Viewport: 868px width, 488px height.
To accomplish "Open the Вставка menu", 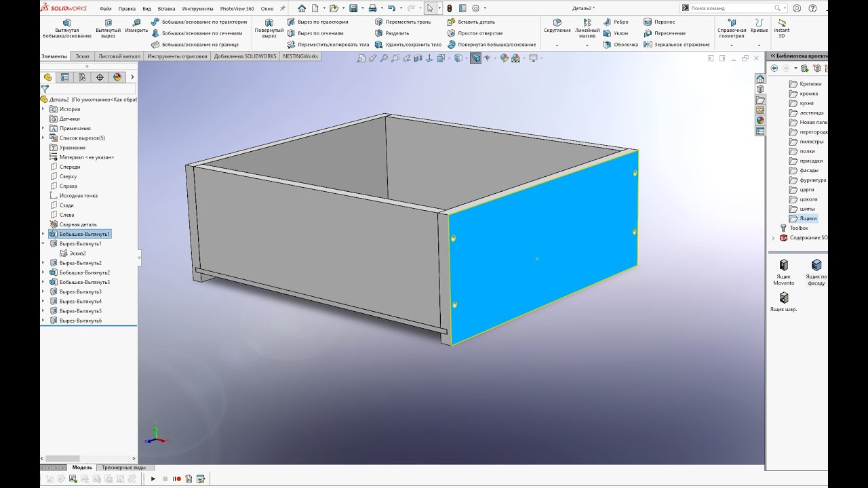I will [166, 9].
